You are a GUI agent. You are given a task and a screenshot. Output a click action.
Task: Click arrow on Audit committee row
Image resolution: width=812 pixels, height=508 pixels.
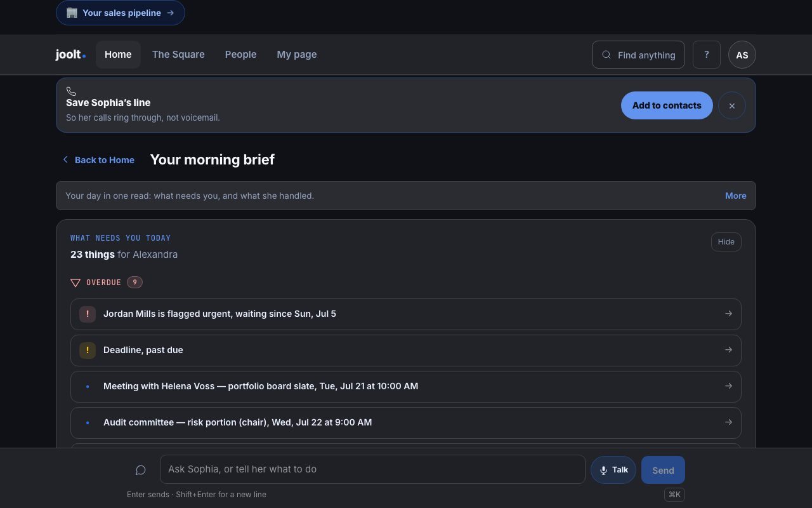coord(728,422)
